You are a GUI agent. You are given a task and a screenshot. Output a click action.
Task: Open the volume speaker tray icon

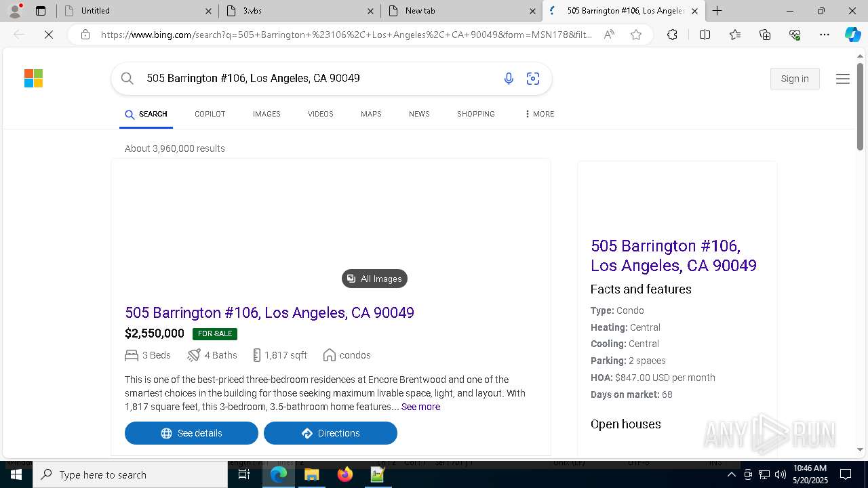[780, 474]
